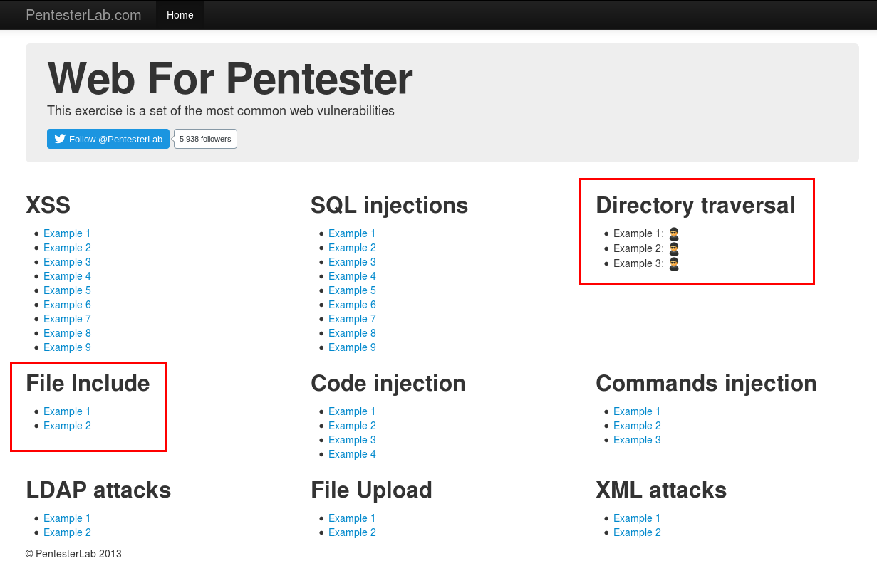Open Directory traversal Example 1 via ninja icon
Image resolution: width=877 pixels, height=588 pixels.
(x=674, y=233)
